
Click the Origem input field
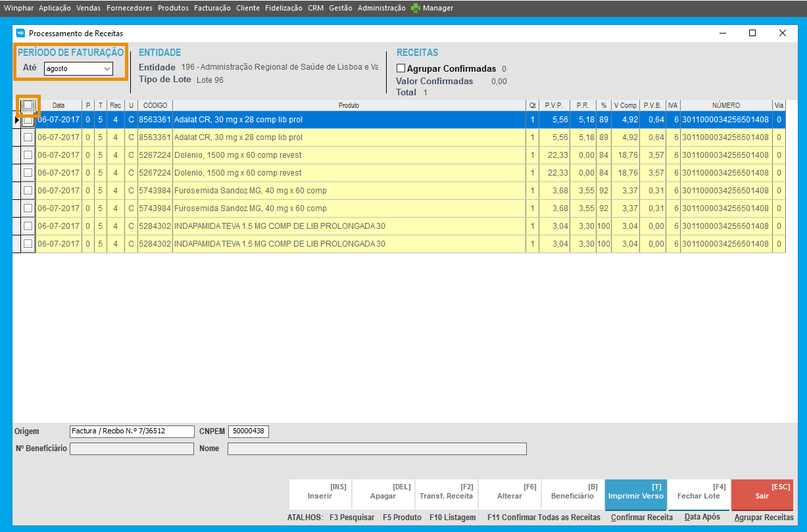(132, 431)
